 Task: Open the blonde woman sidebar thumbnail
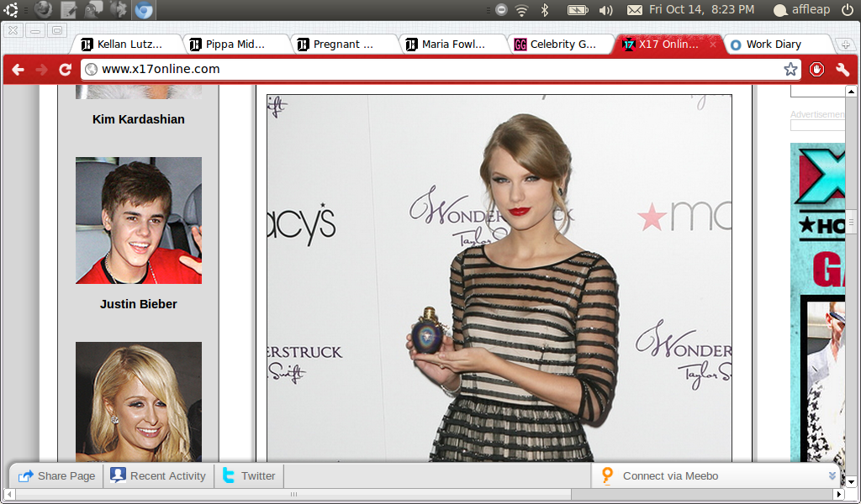[x=139, y=402]
